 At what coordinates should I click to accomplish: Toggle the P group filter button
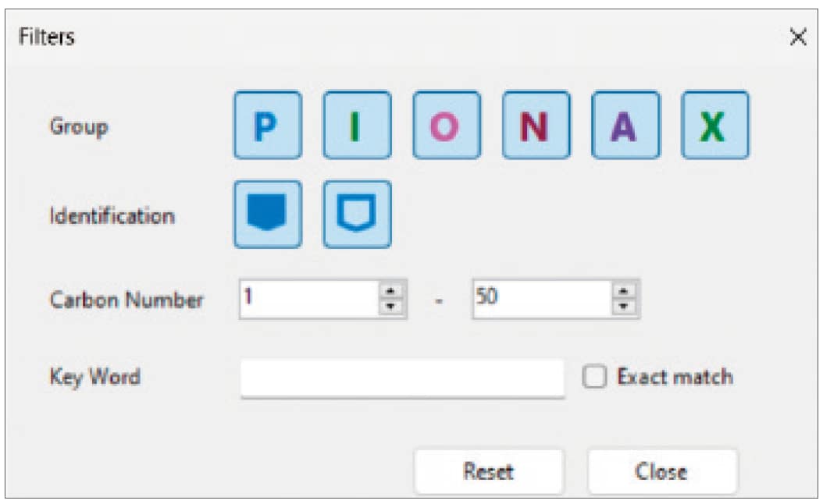[x=267, y=126]
